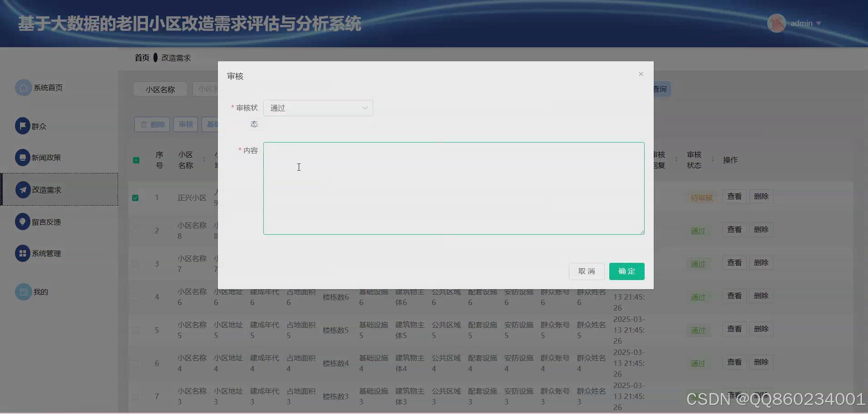Click the 审核 toolbar button behind dialog

[x=186, y=124]
